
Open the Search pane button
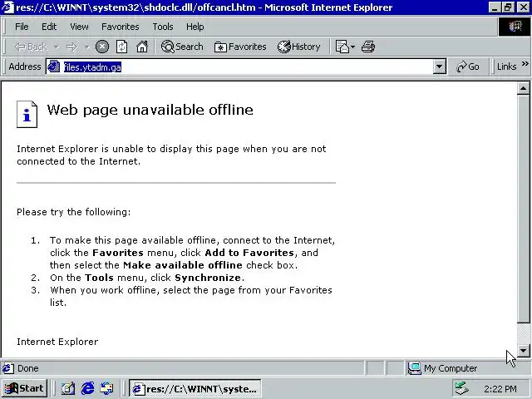[x=182, y=47]
